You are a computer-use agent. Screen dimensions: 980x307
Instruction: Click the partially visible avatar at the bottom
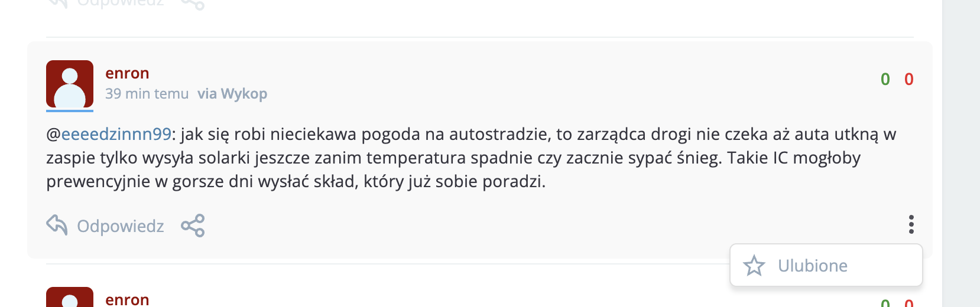pyautogui.click(x=70, y=298)
